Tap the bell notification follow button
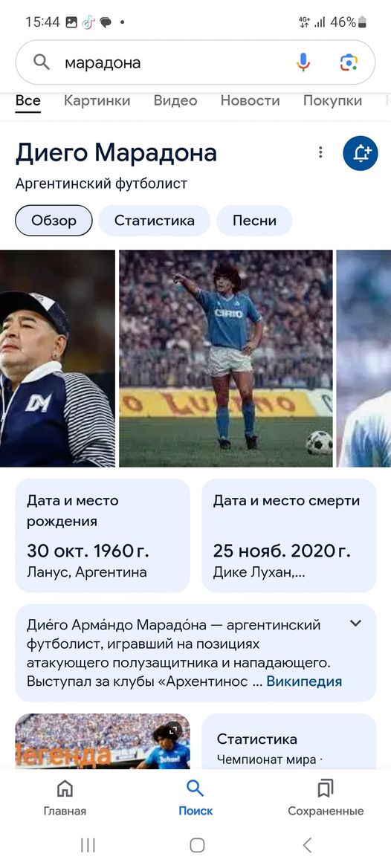The width and height of the screenshot is (391, 868). 361,153
